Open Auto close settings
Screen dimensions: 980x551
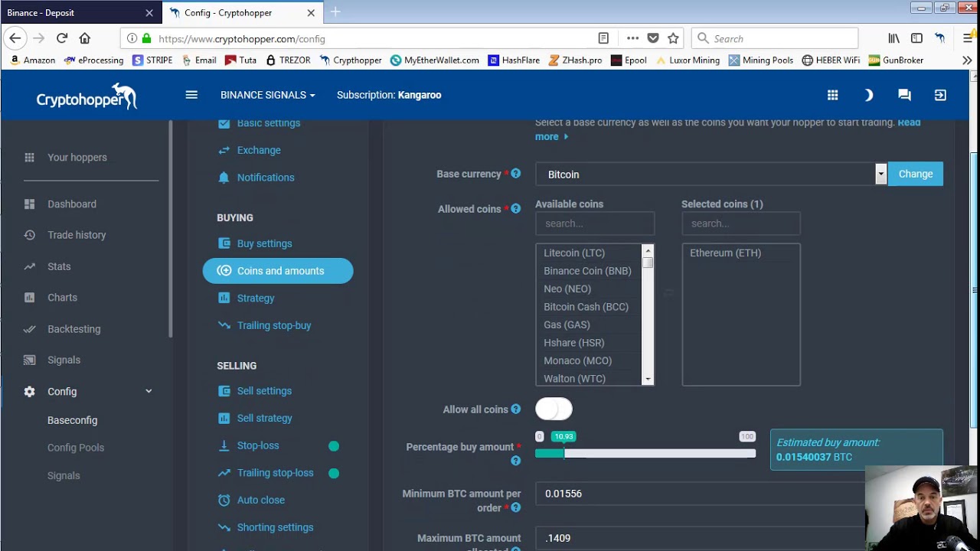tap(260, 500)
